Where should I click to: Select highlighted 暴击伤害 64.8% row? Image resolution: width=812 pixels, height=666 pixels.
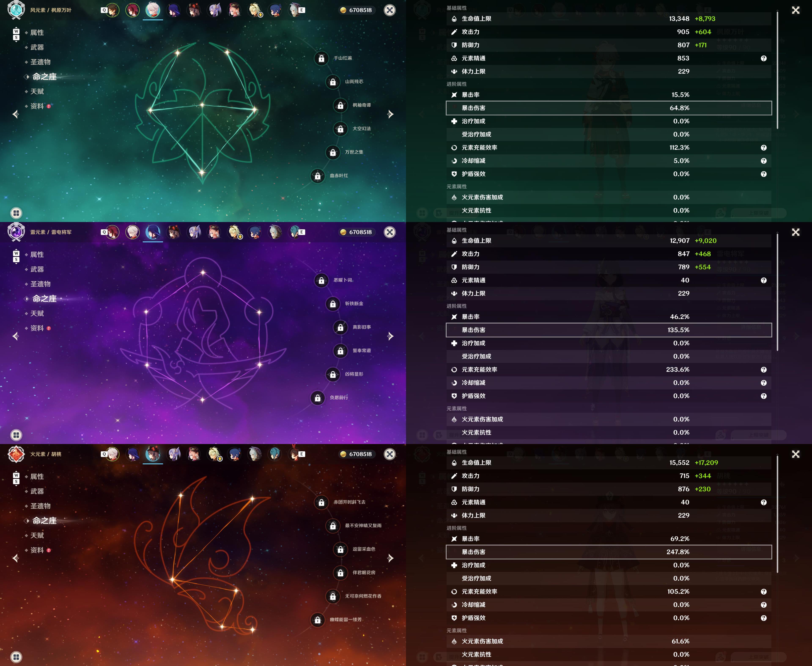pyautogui.click(x=609, y=108)
